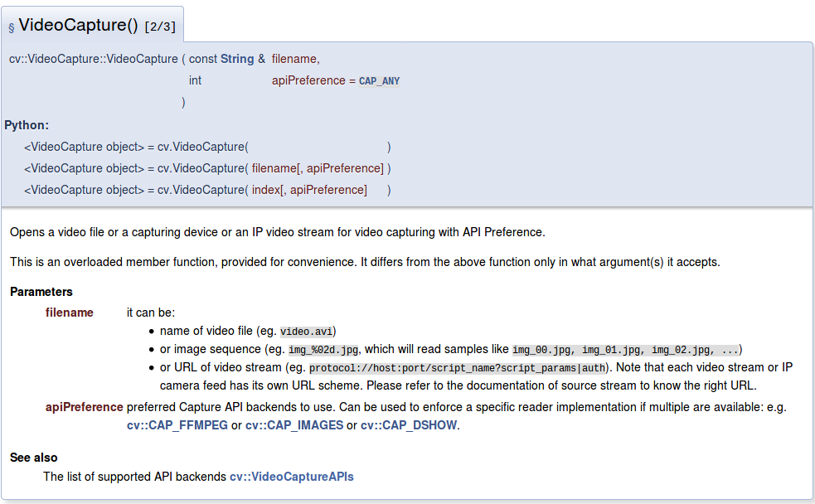815x504 pixels.
Task: Click the Parameters section heading
Action: 41,292
